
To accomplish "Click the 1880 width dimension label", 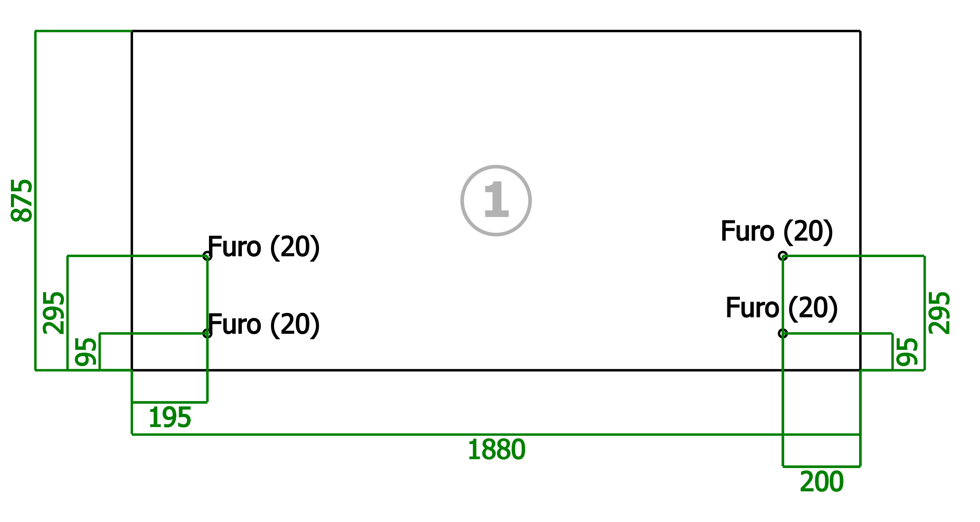I will 497,450.
